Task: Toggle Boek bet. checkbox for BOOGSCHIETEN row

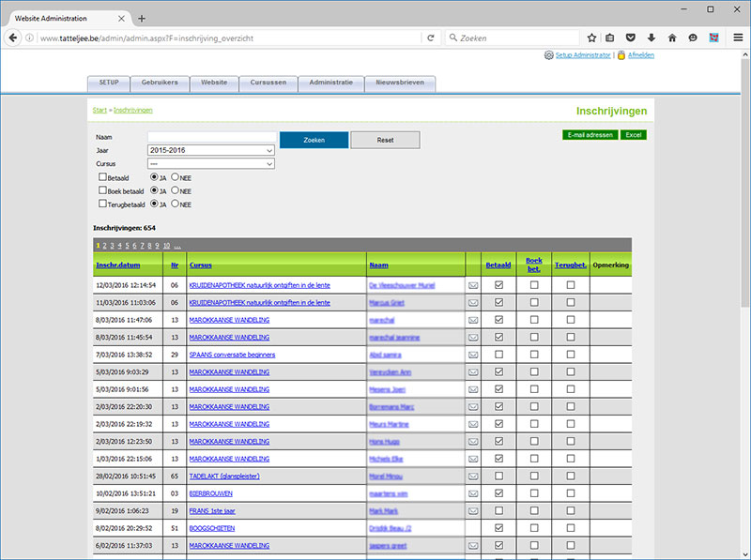Action: 534,528
